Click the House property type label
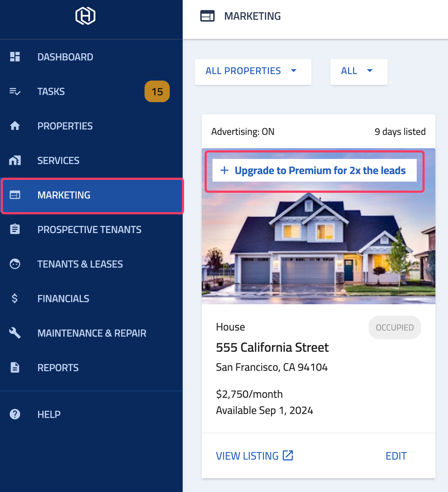 (x=230, y=327)
